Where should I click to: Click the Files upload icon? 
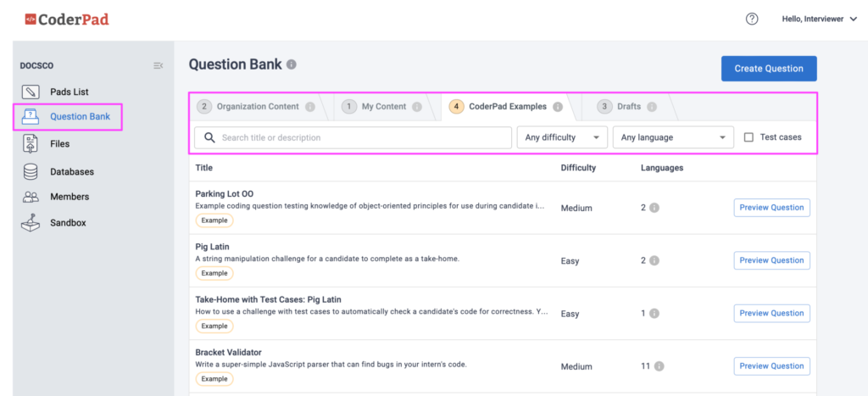pos(31,144)
